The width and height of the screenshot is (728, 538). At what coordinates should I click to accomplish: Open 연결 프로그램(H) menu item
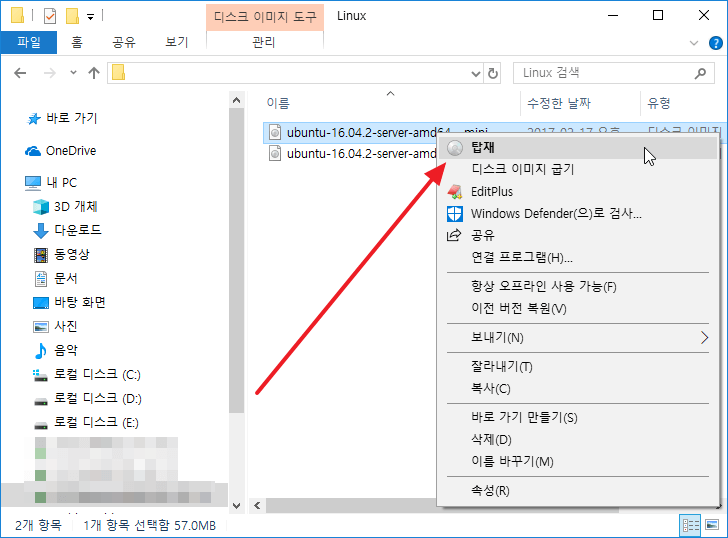(578, 257)
